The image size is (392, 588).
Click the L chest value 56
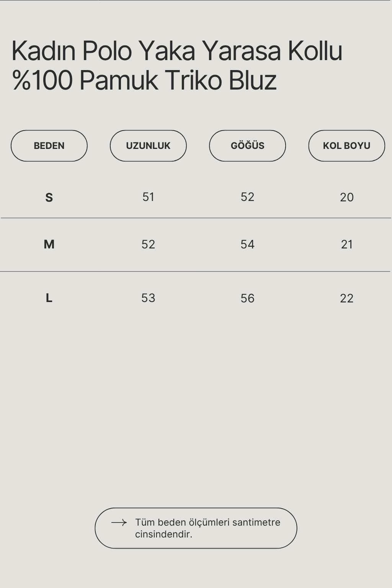point(247,298)
